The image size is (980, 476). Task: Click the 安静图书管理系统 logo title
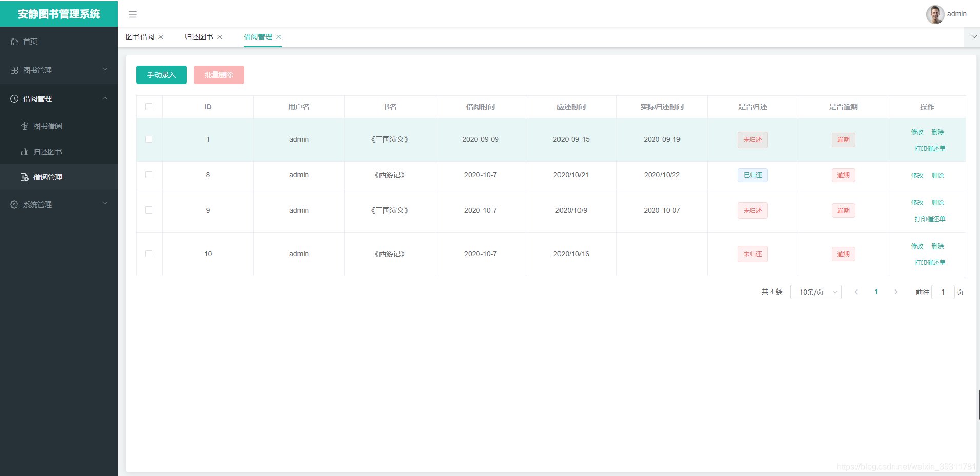pyautogui.click(x=59, y=14)
